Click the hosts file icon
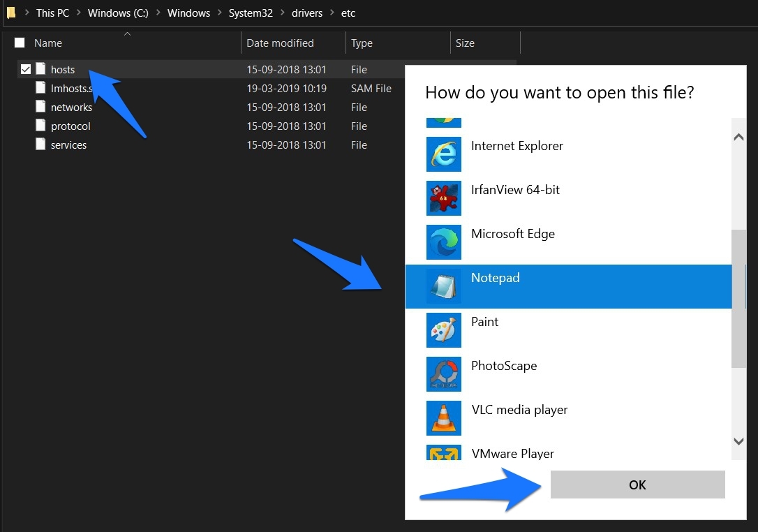This screenshot has width=758, height=532. 40,69
